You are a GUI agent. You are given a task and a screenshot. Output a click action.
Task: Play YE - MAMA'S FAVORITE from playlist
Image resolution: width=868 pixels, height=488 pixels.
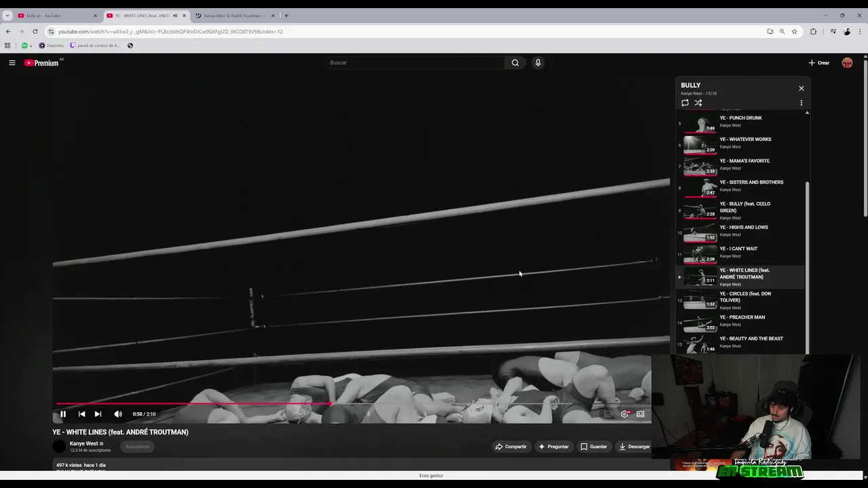741,165
